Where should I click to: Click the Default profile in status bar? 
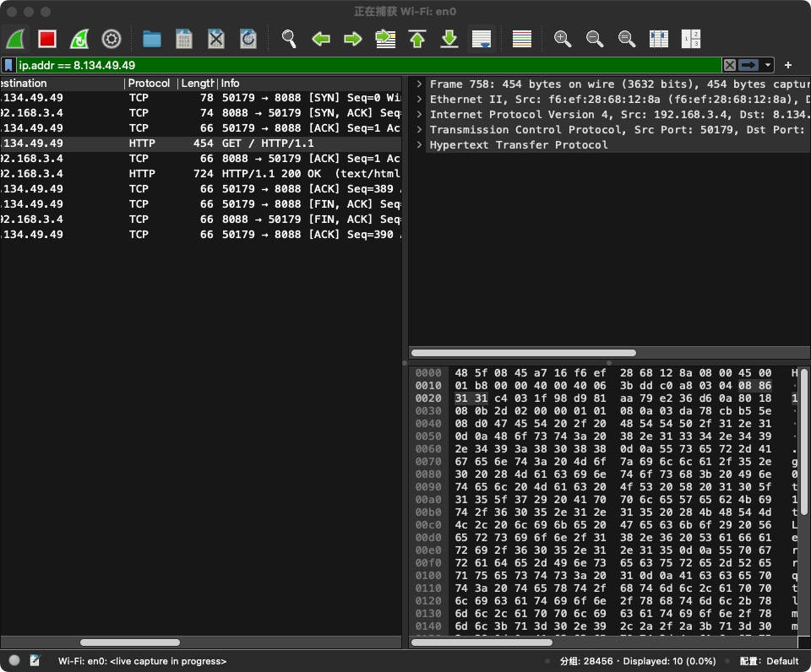[770, 661]
